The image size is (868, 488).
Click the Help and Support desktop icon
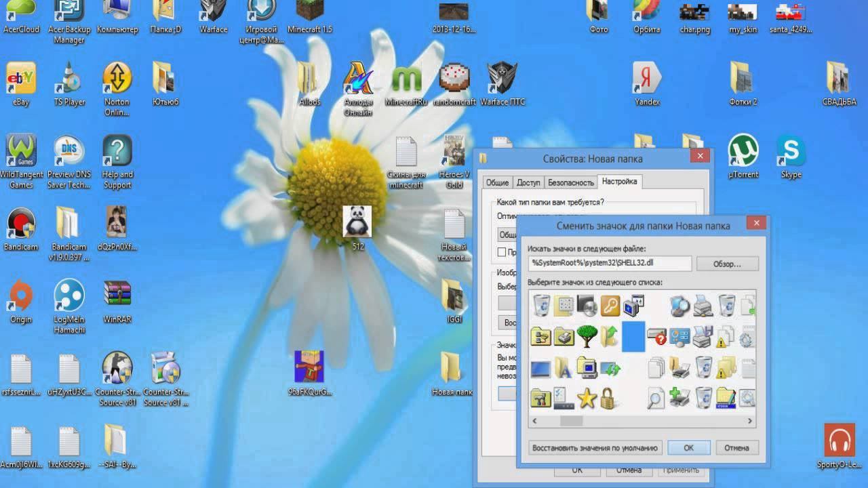pyautogui.click(x=117, y=161)
